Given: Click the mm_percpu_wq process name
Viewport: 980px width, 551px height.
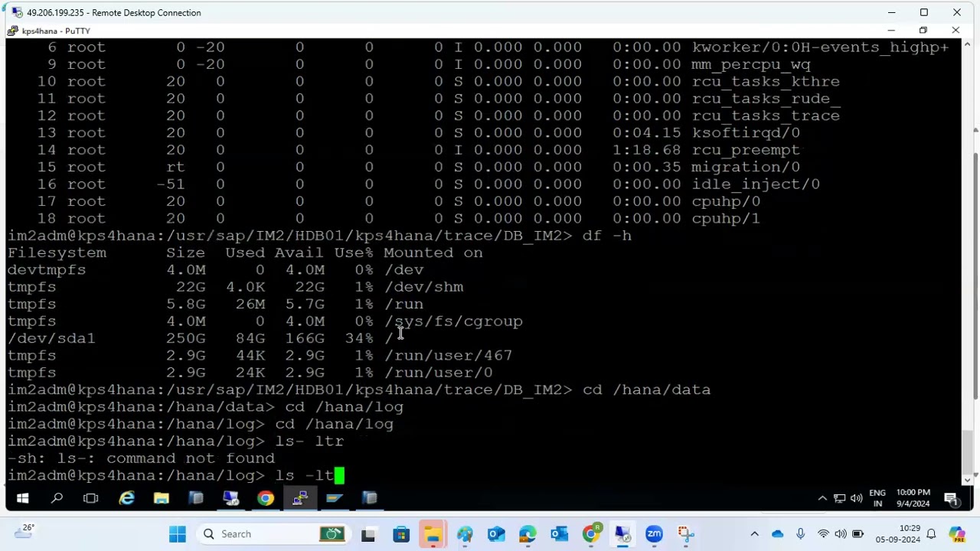Looking at the screenshot, I should point(750,64).
